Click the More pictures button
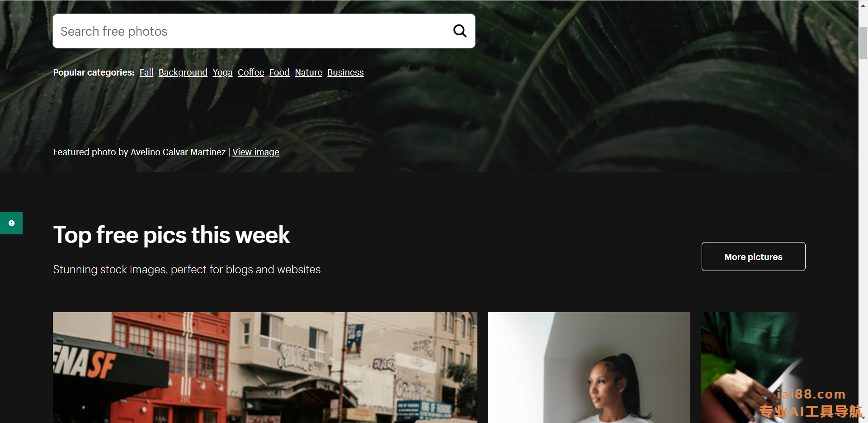 click(x=753, y=257)
